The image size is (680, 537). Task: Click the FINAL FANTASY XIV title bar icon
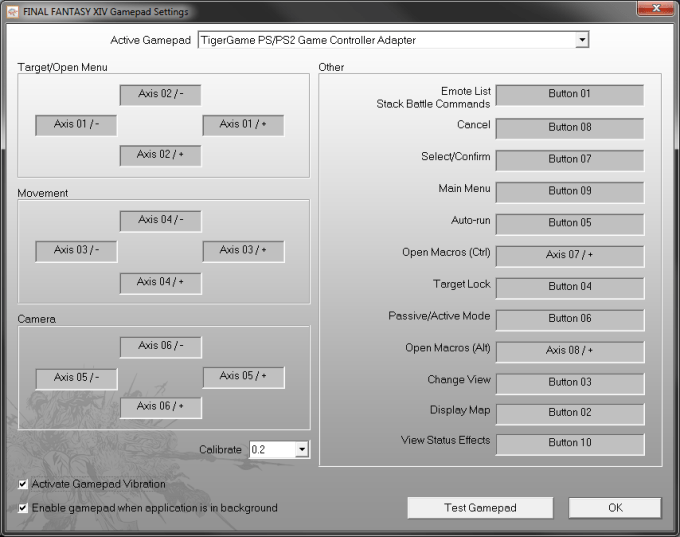pyautogui.click(x=13, y=12)
